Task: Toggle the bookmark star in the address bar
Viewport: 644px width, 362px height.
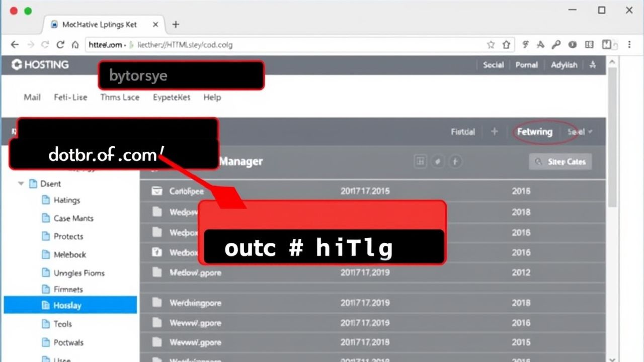Action: click(x=491, y=45)
